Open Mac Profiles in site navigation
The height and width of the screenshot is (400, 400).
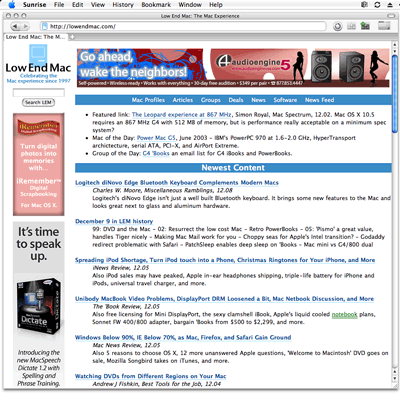(148, 100)
